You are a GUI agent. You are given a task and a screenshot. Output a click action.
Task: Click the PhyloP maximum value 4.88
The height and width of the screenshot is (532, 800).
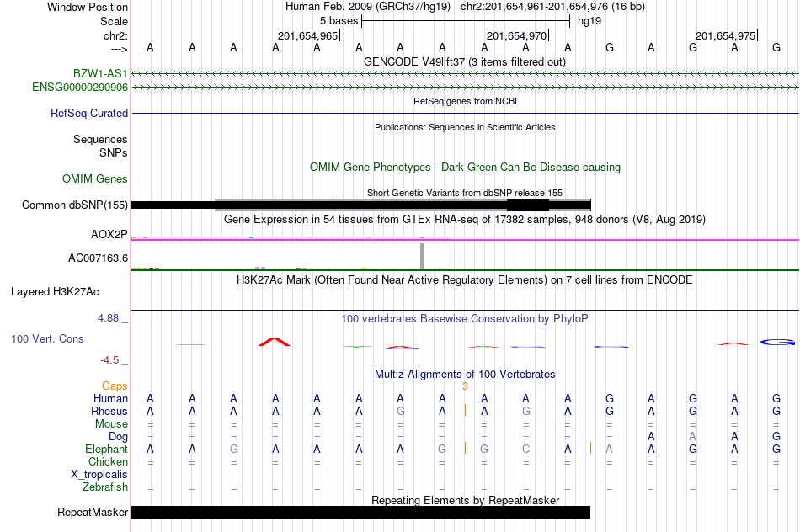108,318
